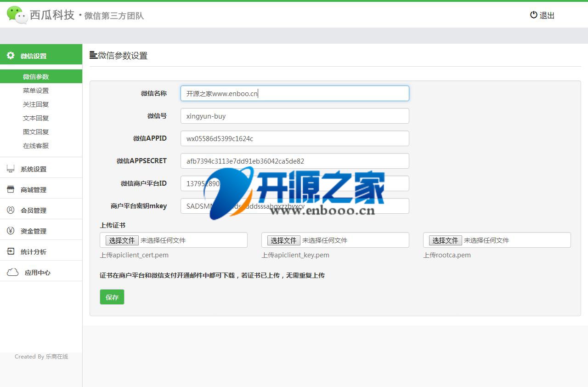Screen dimensions: 588x387
Task: Click the 上传rootca.pem hint text
Action: pos(447,255)
